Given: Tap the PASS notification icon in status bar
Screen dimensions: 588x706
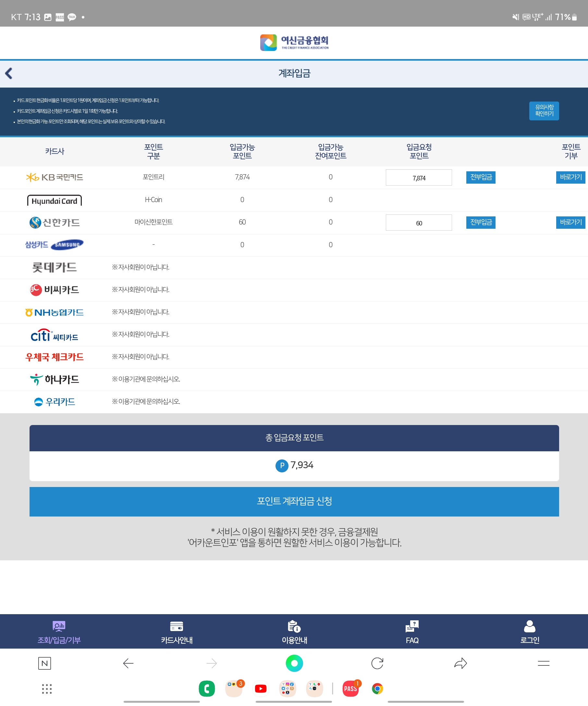Looking at the screenshot, I should 60,17.
